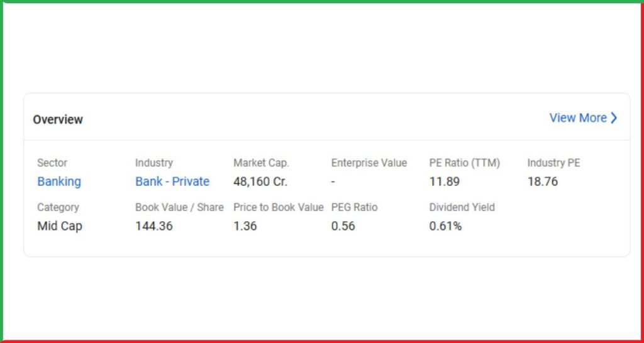Click the Overview section heading

coord(58,119)
